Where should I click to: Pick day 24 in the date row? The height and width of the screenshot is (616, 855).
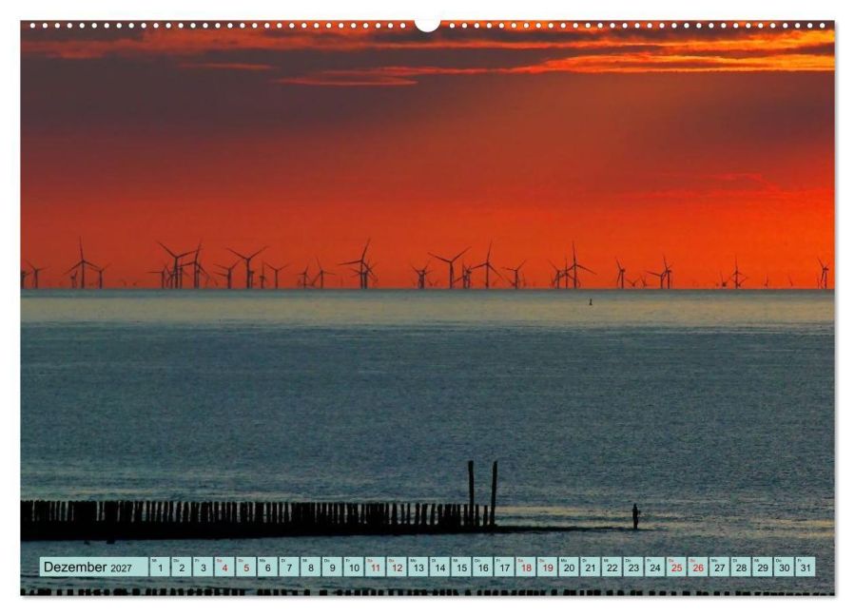point(655,567)
